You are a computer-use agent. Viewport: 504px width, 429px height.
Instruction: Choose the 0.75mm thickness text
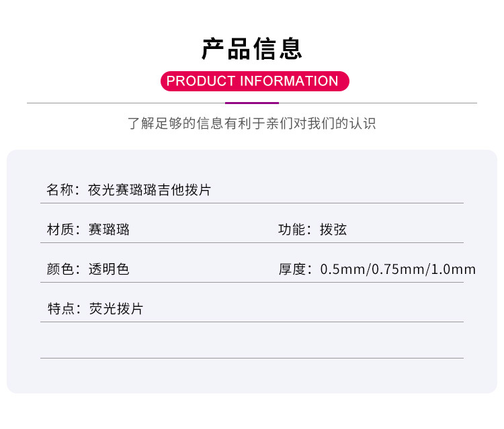coord(398,269)
